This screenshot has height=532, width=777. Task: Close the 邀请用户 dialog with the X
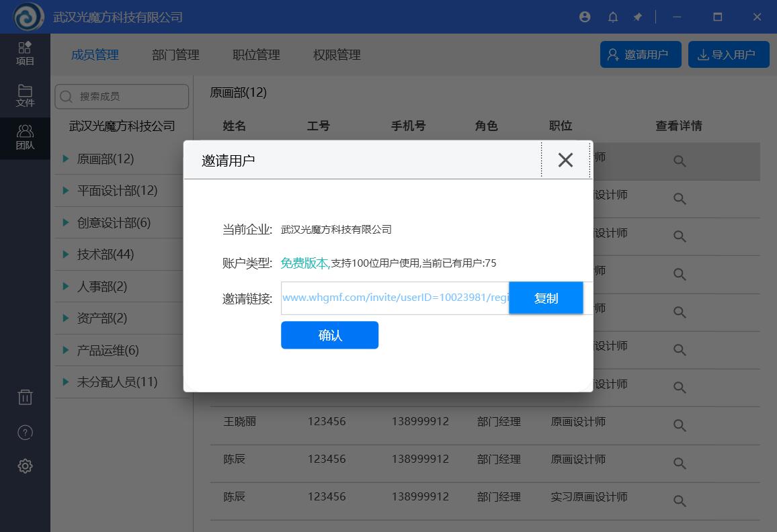(565, 159)
